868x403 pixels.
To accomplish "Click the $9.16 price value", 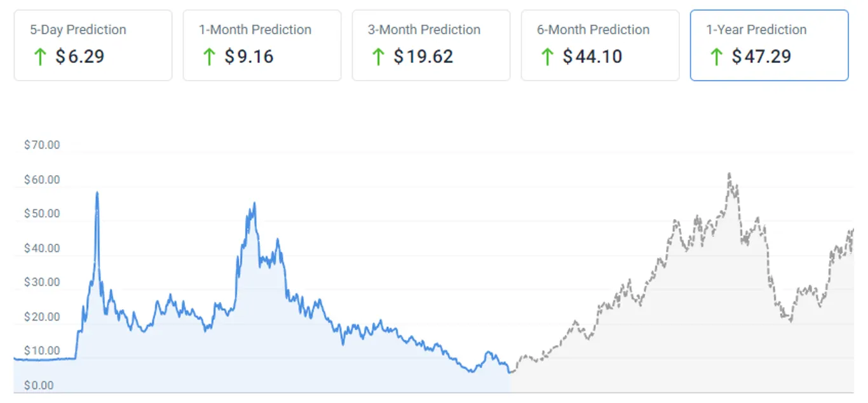I will tap(248, 57).
